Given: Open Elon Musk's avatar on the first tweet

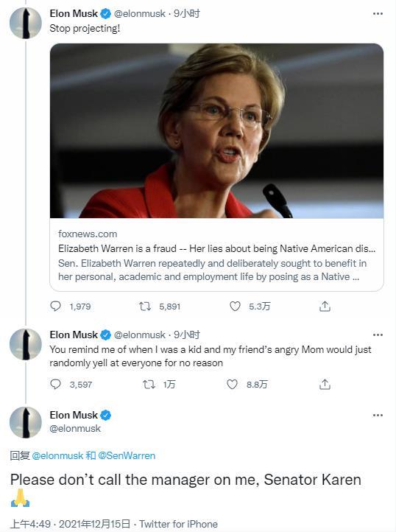Looking at the screenshot, I should (x=26, y=23).
